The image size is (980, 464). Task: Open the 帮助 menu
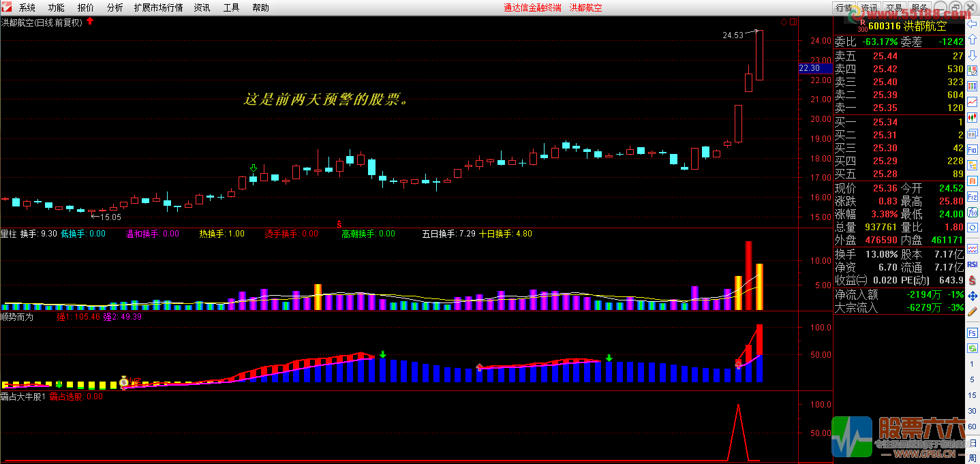point(260,8)
